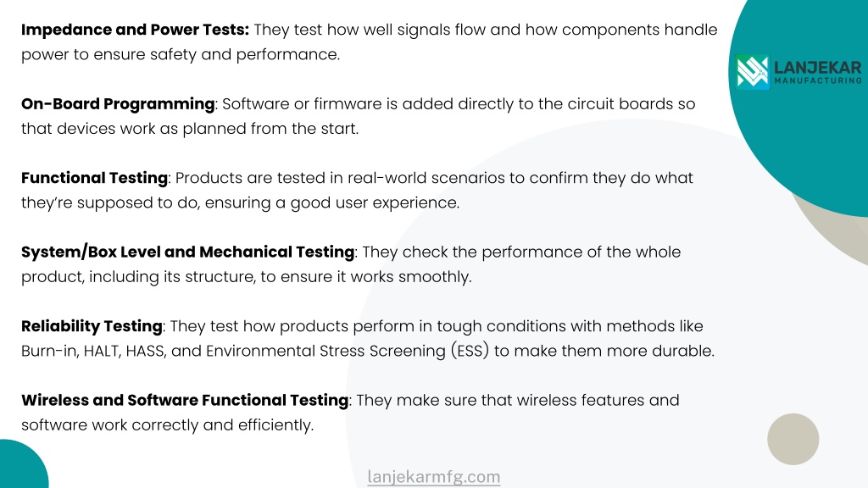The image size is (868, 488).
Task: Select the On-Board Programming heading
Action: [x=118, y=104]
